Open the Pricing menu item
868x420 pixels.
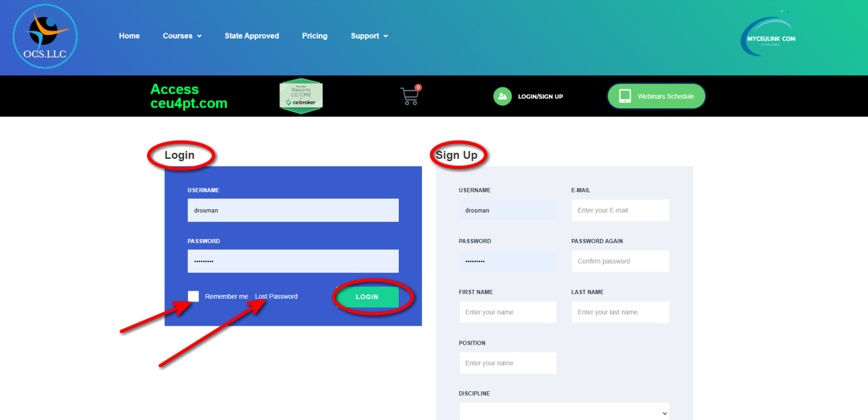coord(315,36)
